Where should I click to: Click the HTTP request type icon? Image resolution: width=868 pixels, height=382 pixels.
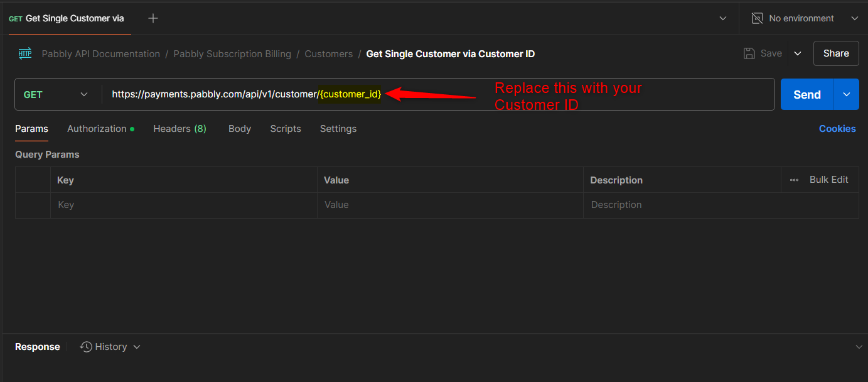tap(25, 53)
